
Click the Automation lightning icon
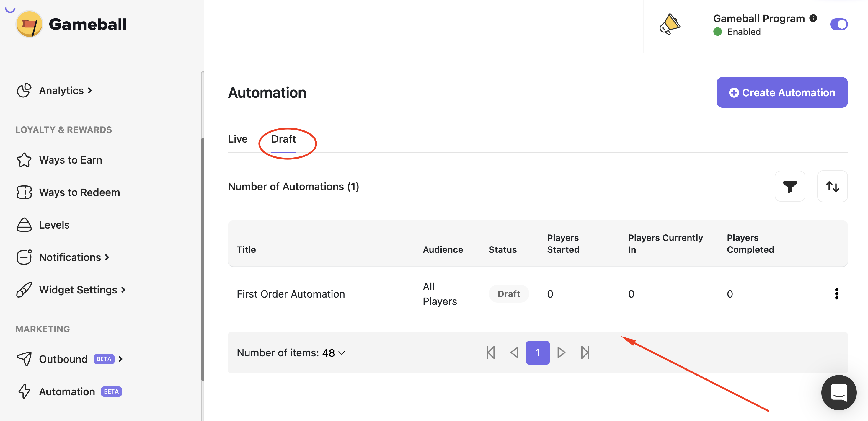point(24,391)
